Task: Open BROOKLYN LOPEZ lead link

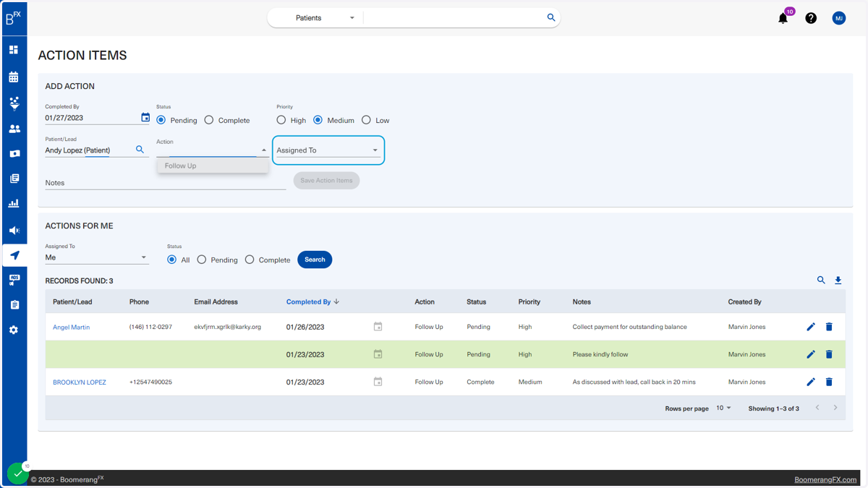Action: [80, 382]
